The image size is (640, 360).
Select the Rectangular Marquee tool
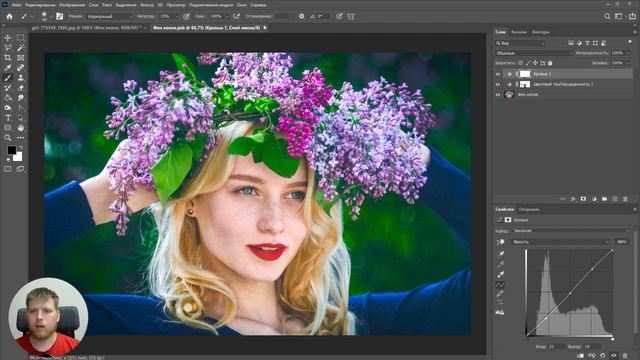pos(20,38)
